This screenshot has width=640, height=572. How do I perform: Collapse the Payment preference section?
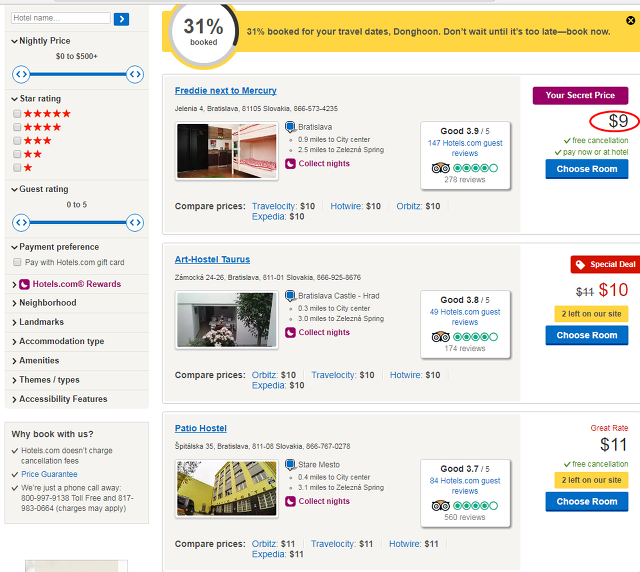(x=55, y=247)
